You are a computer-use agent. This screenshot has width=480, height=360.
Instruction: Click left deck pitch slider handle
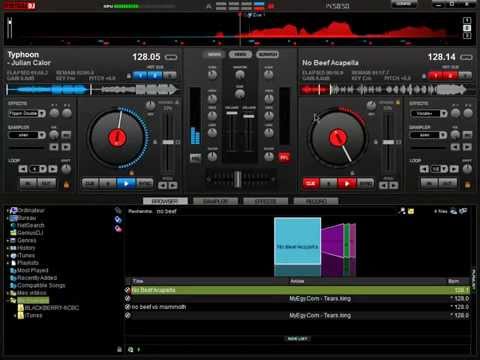tap(168, 142)
